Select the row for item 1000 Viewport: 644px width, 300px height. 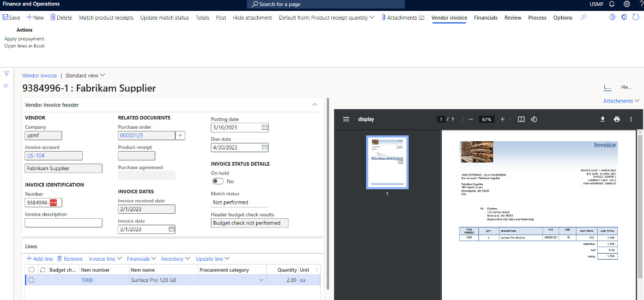tap(31, 280)
